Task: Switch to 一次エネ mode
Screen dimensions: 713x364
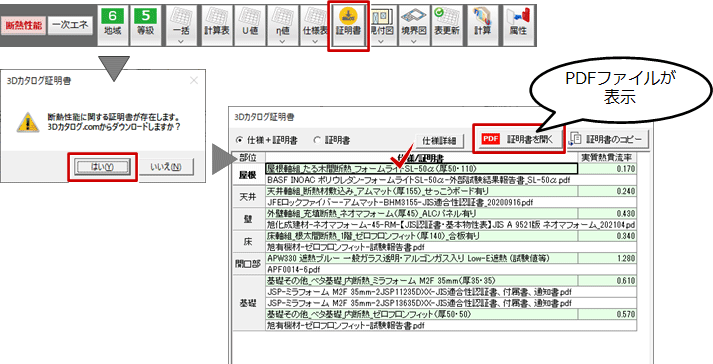Action: pos(70,25)
